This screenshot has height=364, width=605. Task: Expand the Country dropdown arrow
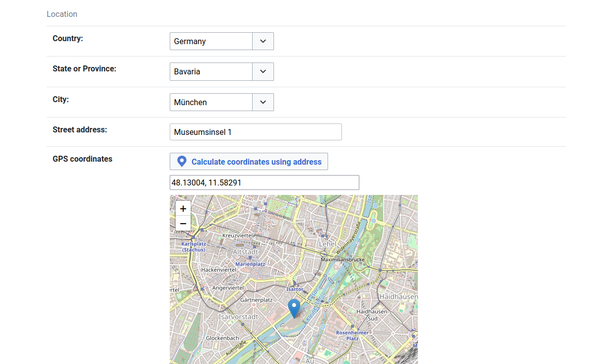[263, 41]
